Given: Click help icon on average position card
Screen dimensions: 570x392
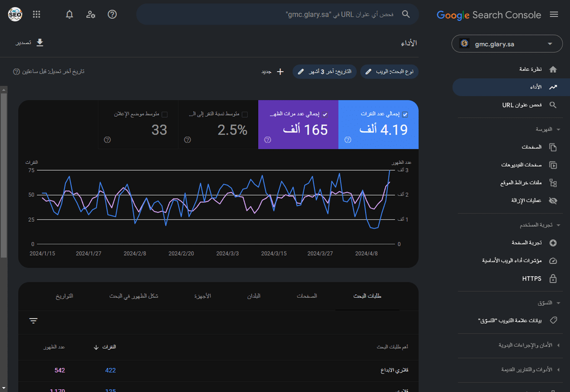Looking at the screenshot, I should point(107,140).
